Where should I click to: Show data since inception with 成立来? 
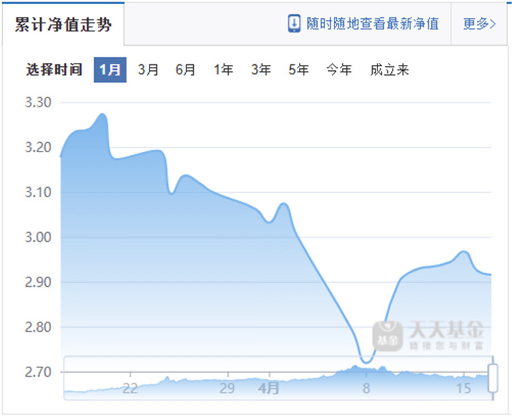click(x=389, y=70)
